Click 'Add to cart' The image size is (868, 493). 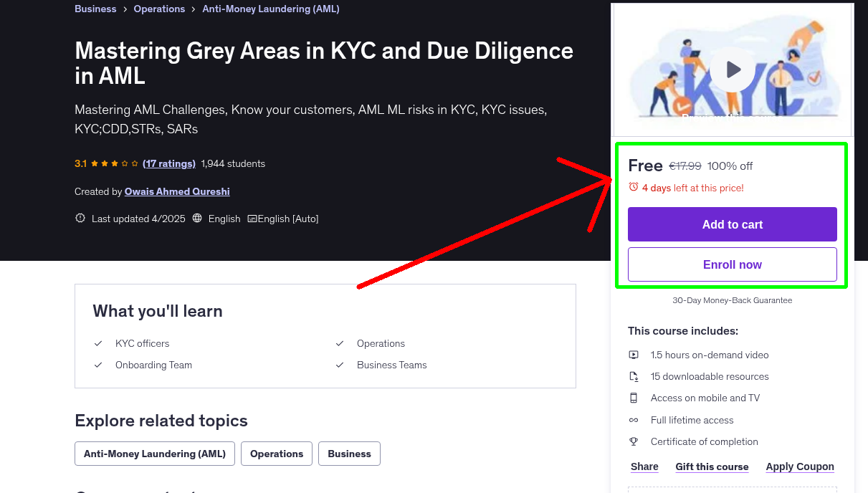732,224
